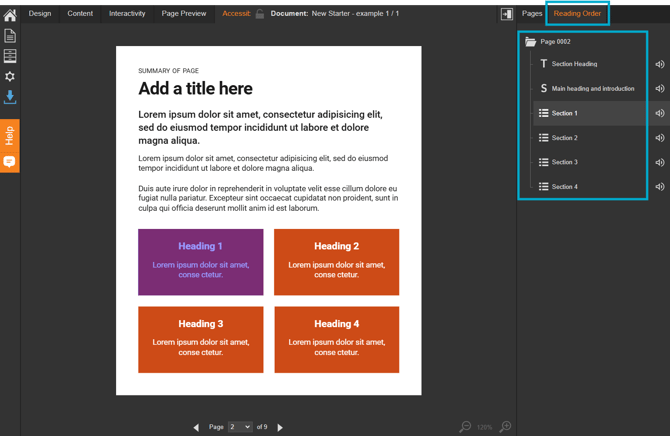Click the purple Heading 1 block

(201, 262)
